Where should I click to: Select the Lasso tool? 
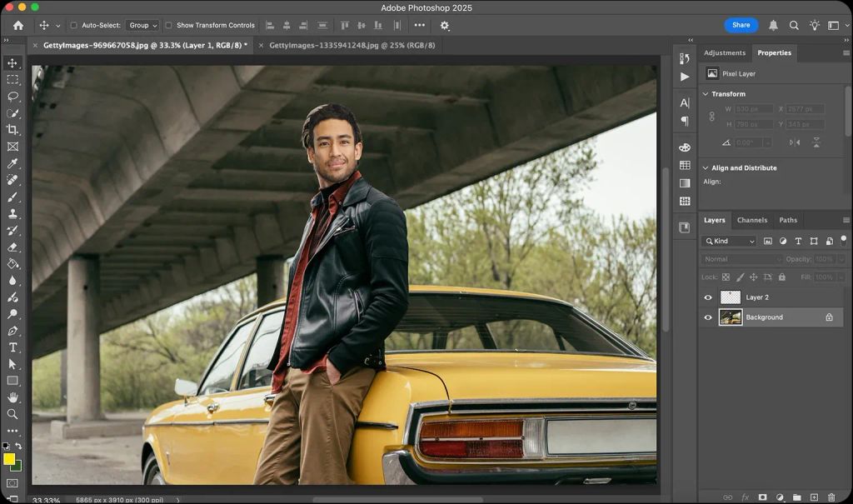coord(12,97)
